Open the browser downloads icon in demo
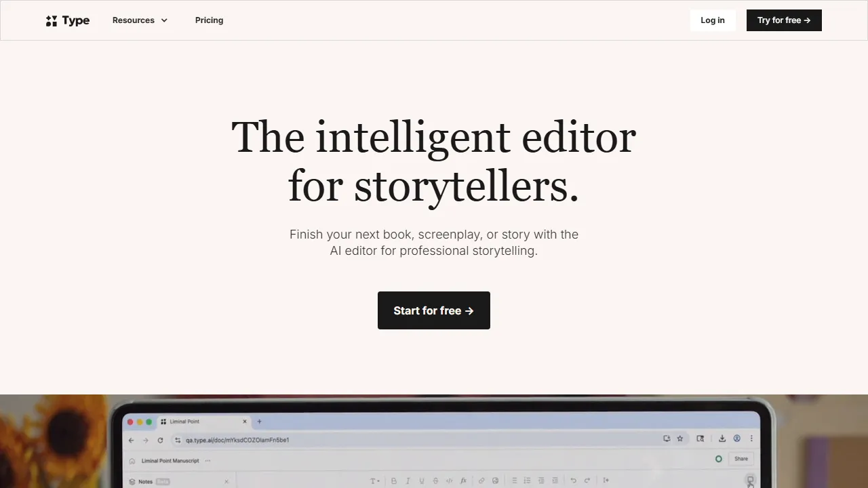This screenshot has width=868, height=488. click(x=722, y=439)
